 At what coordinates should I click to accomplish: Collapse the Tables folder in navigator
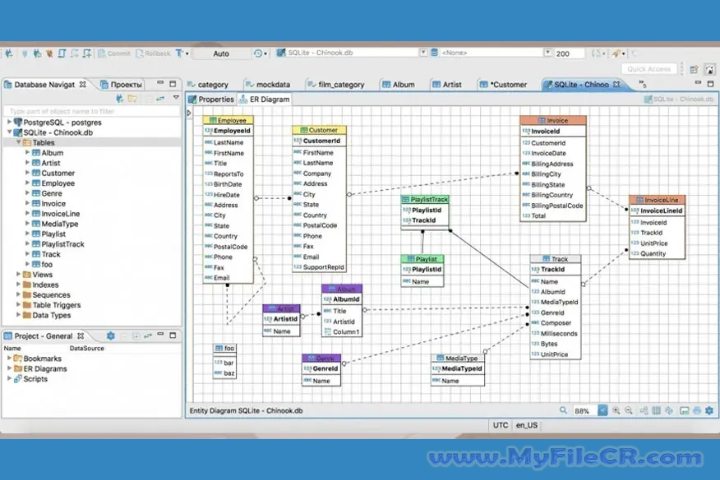point(18,142)
